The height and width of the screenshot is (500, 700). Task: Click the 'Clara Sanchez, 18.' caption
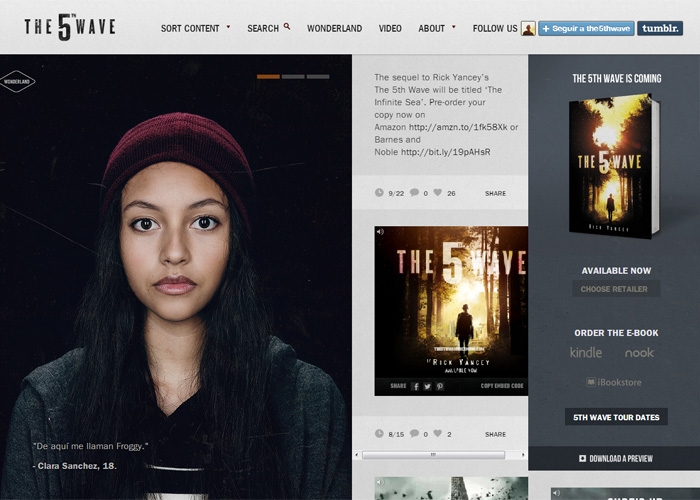click(x=75, y=466)
